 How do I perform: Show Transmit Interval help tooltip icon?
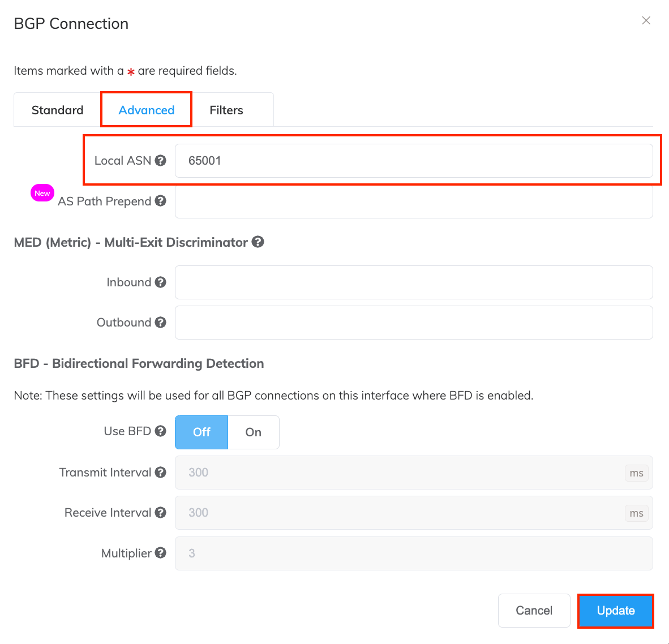coord(160,472)
